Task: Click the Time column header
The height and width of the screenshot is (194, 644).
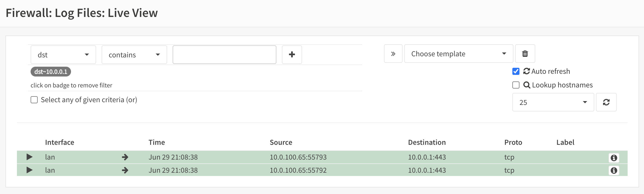Action: click(157, 142)
